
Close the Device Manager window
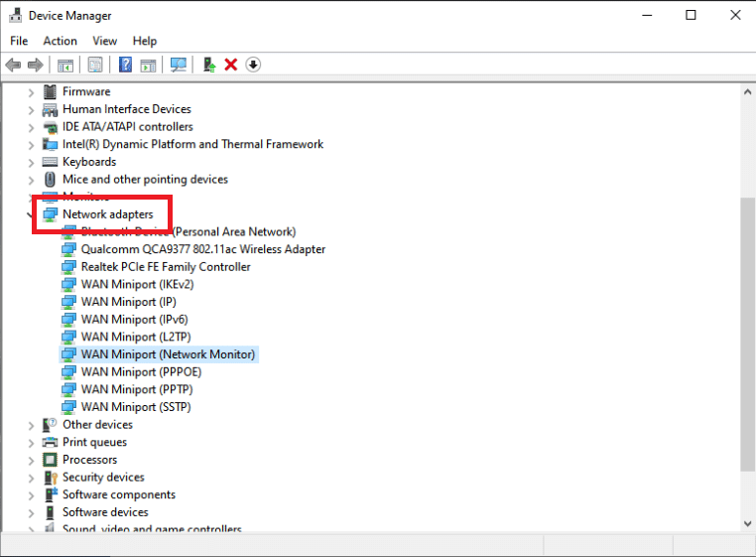pyautogui.click(x=735, y=16)
